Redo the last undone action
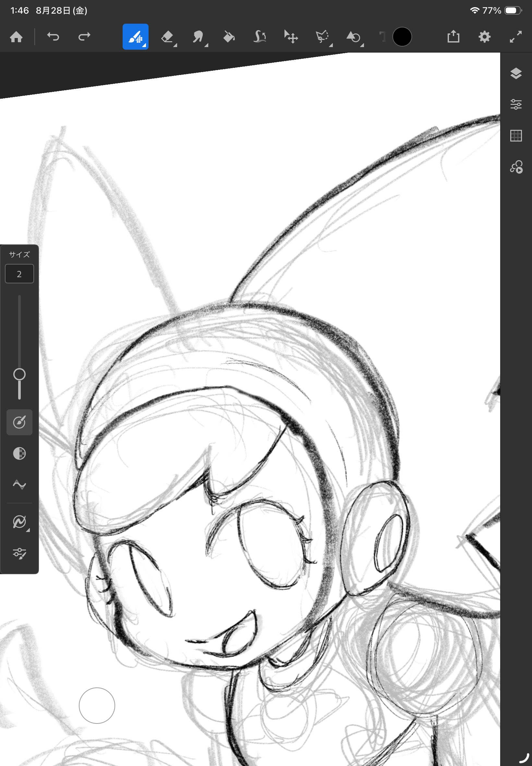The height and width of the screenshot is (766, 532). [x=84, y=36]
